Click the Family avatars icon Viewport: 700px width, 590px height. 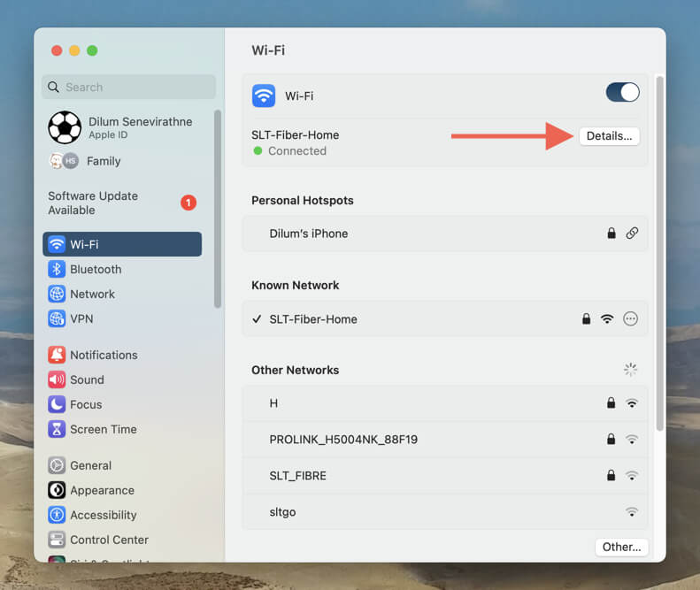[64, 161]
